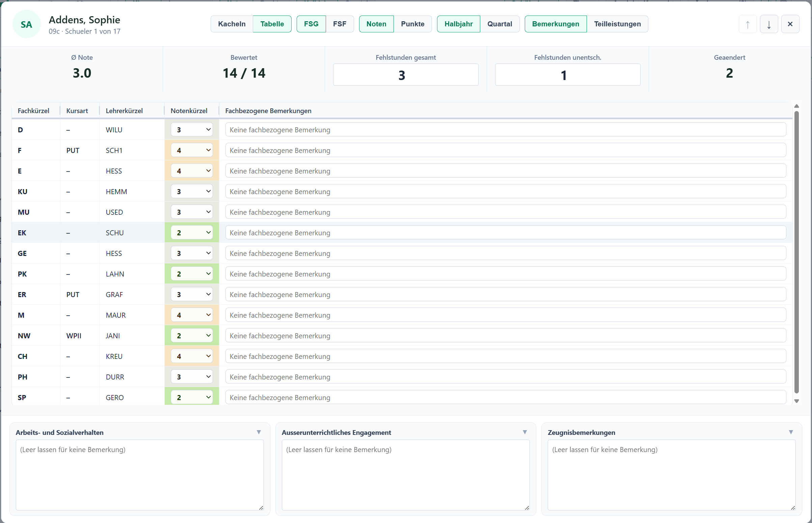Close the student detail dialog
Viewport: 812px width, 523px height.
[x=790, y=24]
